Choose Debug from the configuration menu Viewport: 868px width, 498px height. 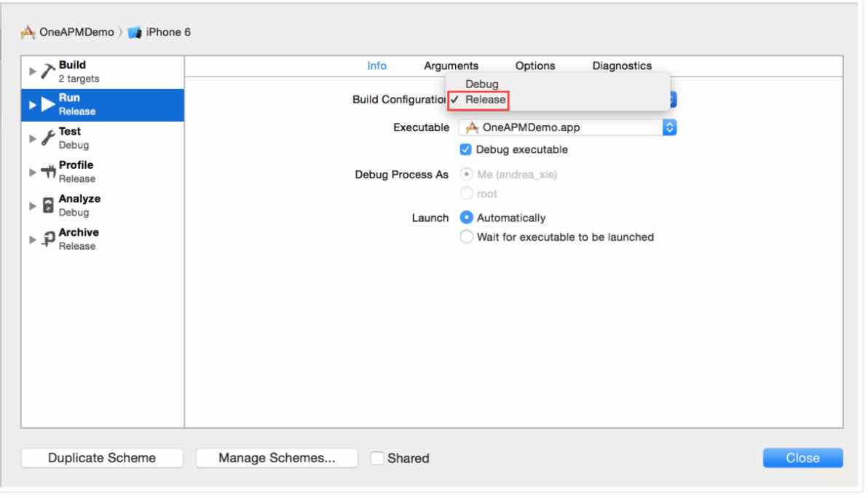[x=481, y=84]
